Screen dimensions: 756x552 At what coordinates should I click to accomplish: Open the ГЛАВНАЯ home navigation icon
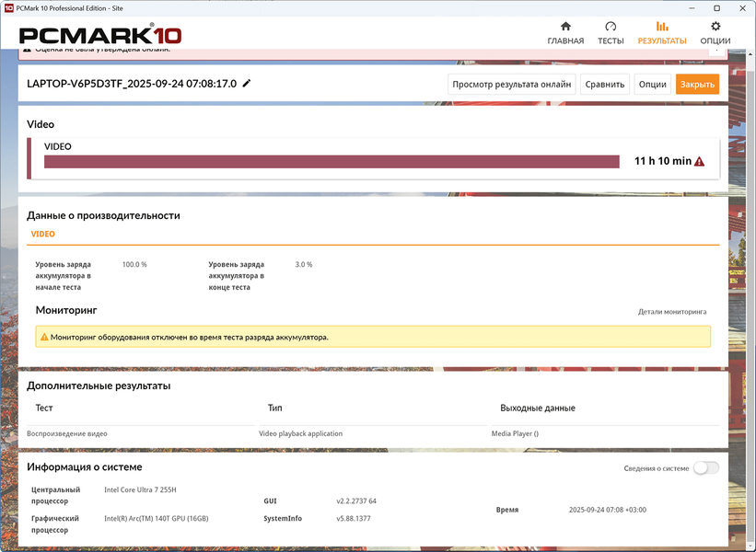tap(565, 26)
